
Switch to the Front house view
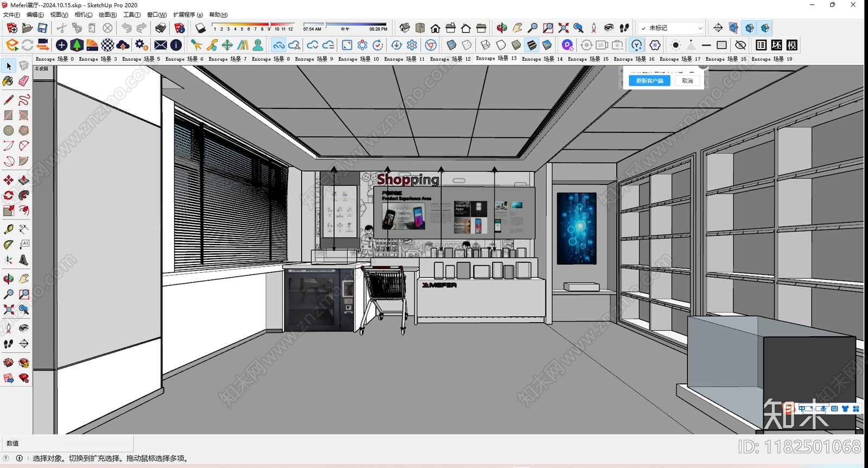click(436, 28)
